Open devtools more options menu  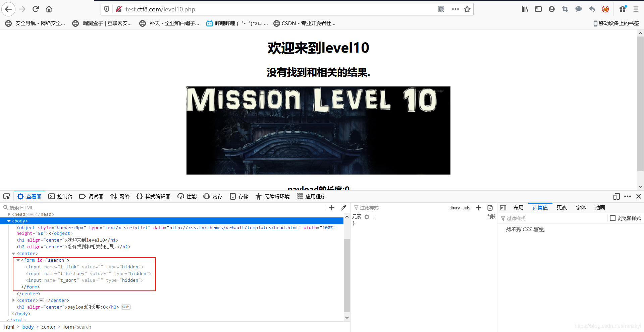628,197
